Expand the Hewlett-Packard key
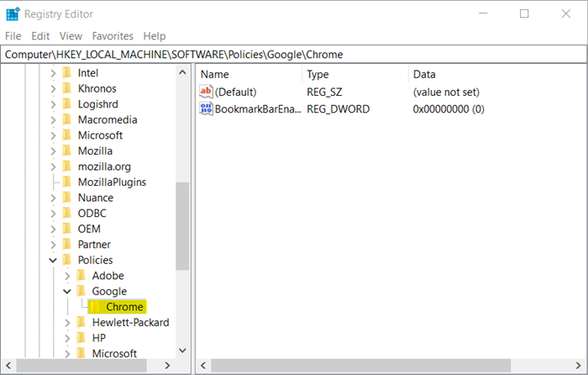This screenshot has height=375, width=588. (67, 322)
